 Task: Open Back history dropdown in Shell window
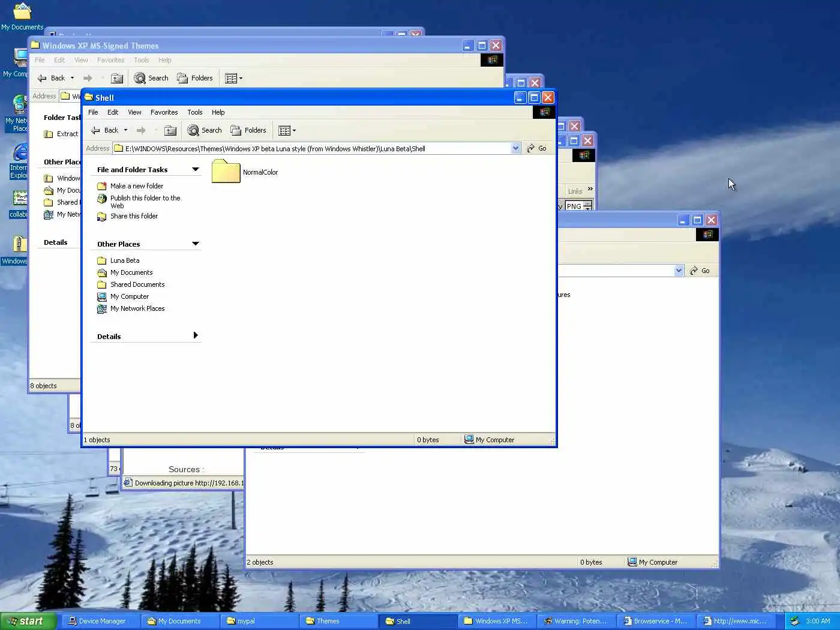pyautogui.click(x=125, y=130)
